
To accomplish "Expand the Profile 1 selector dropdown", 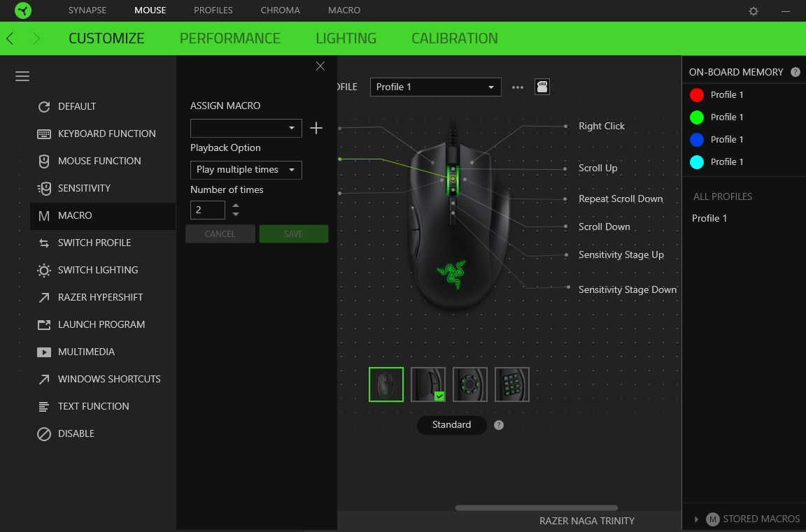I will click(435, 87).
